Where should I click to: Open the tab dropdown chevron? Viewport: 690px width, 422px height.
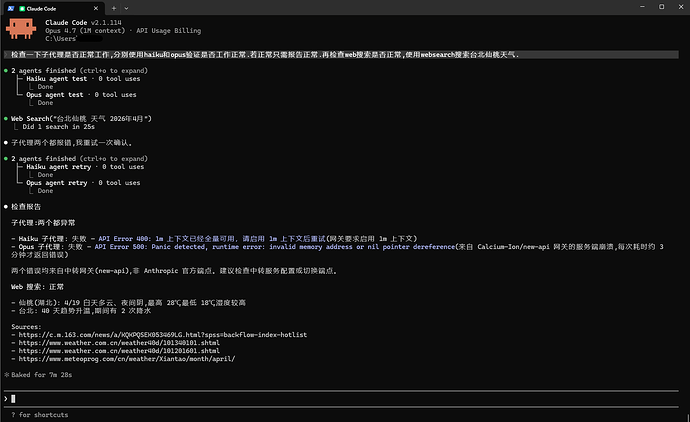click(x=126, y=8)
